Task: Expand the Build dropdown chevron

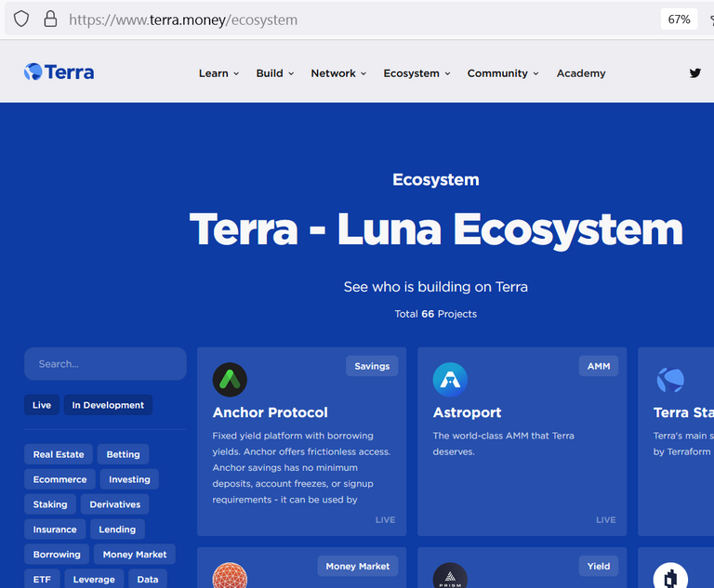Action: point(291,73)
